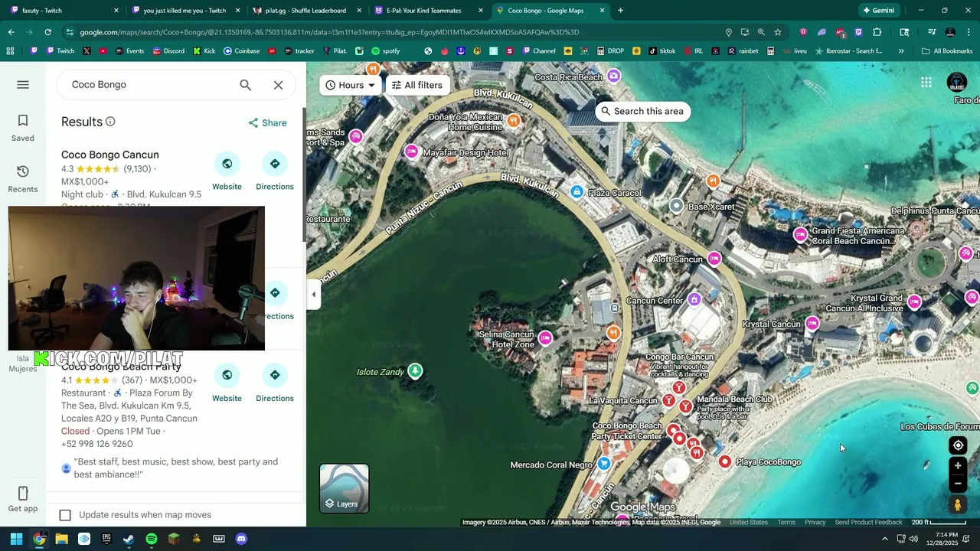Open Recents in the sidebar
The width and height of the screenshot is (980, 551).
tap(23, 179)
